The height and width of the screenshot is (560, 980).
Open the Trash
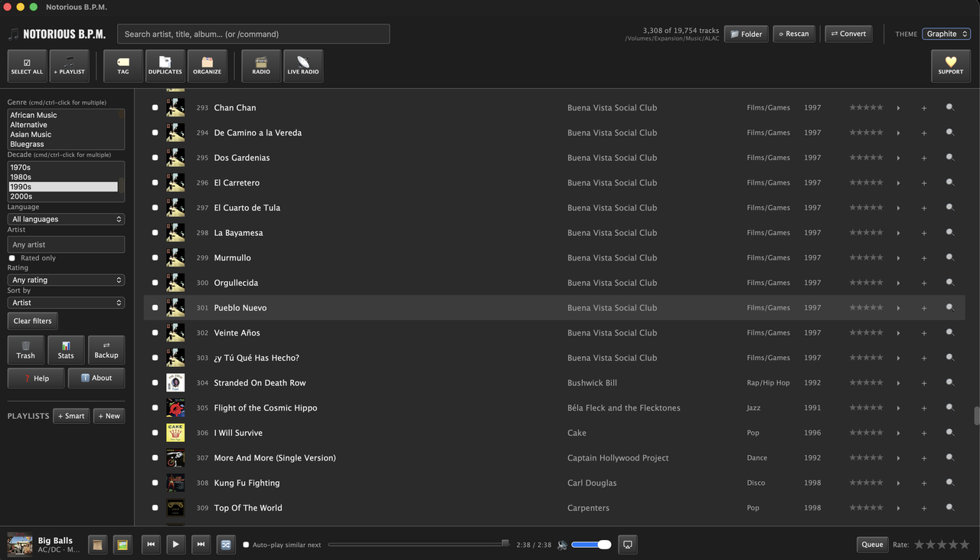click(x=26, y=350)
